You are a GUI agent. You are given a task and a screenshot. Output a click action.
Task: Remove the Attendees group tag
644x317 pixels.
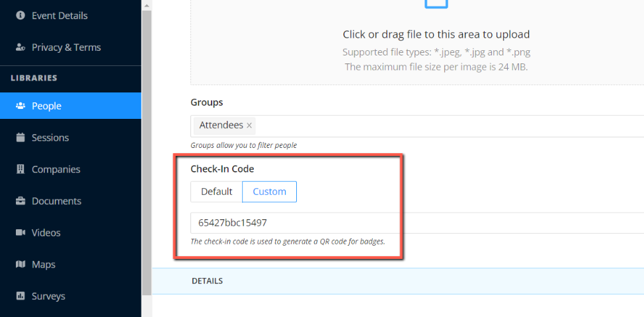pyautogui.click(x=249, y=125)
